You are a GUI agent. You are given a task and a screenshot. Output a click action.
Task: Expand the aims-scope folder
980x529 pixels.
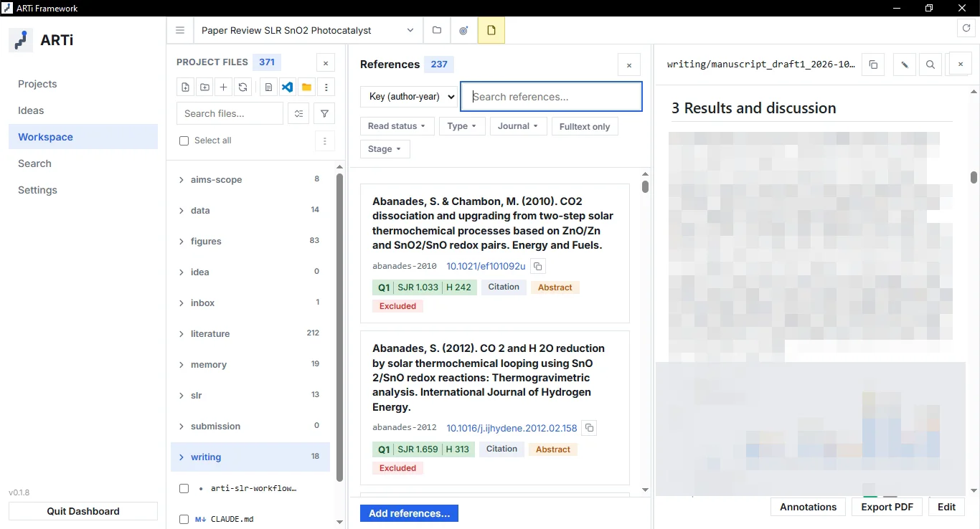click(x=250, y=180)
